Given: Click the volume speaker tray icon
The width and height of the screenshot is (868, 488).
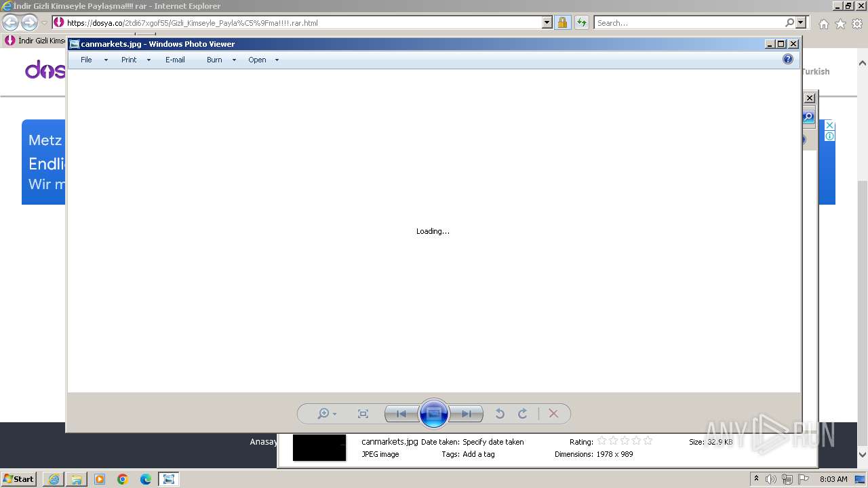Looking at the screenshot, I should click(771, 479).
